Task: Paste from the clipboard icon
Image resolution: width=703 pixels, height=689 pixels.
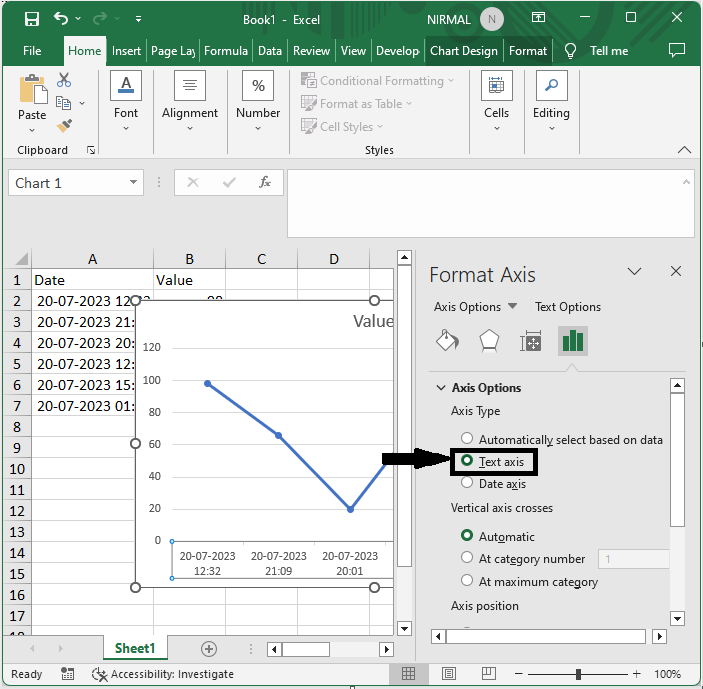Action: [x=32, y=90]
